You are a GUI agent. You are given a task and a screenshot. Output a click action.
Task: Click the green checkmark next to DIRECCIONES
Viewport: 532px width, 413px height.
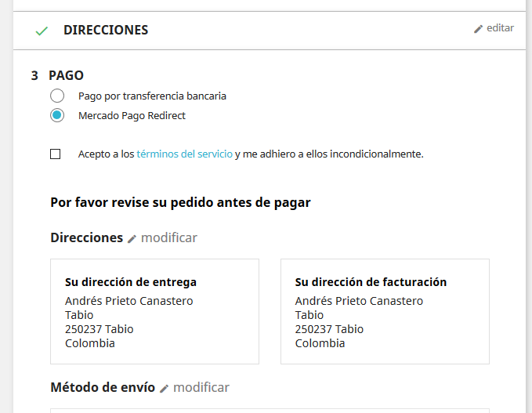pos(42,31)
